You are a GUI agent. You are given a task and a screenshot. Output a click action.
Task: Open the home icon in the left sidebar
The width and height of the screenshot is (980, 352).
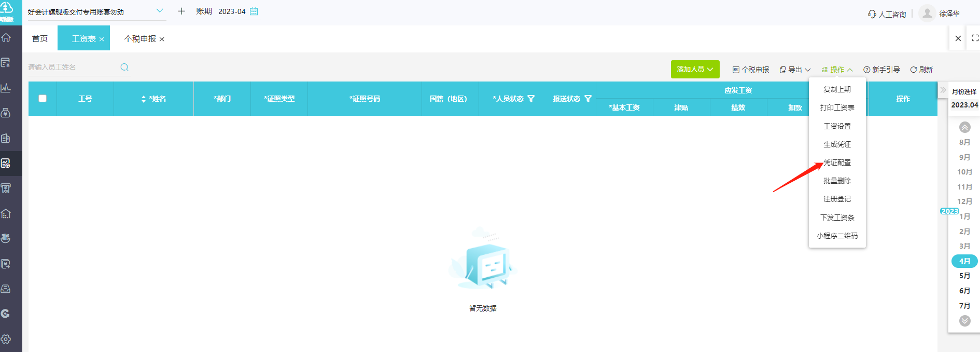coord(6,37)
